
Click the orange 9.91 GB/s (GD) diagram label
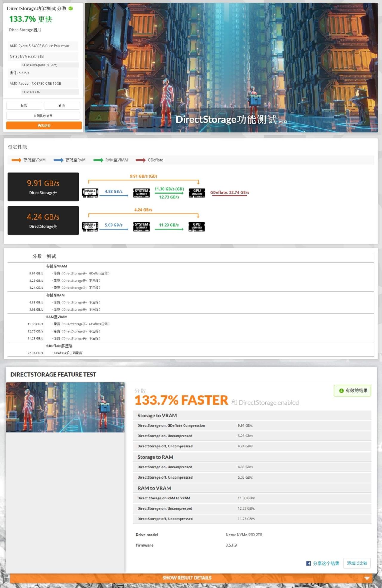point(144,176)
